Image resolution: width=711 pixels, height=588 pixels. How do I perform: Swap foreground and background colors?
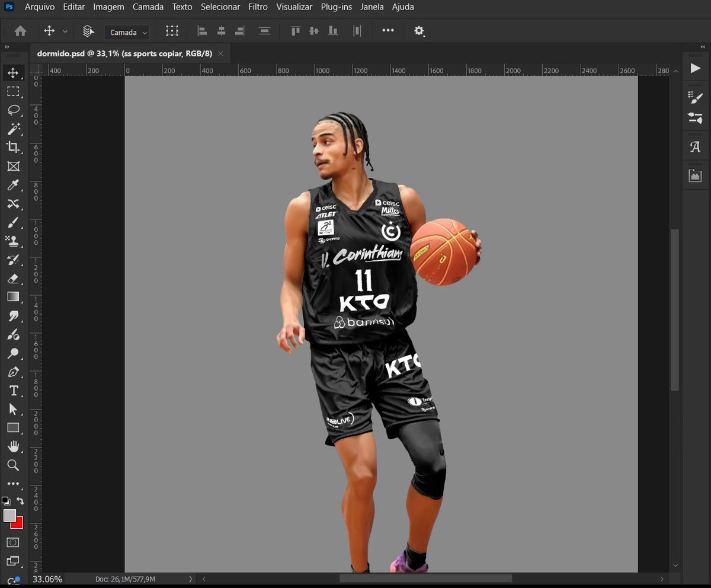pos(20,501)
